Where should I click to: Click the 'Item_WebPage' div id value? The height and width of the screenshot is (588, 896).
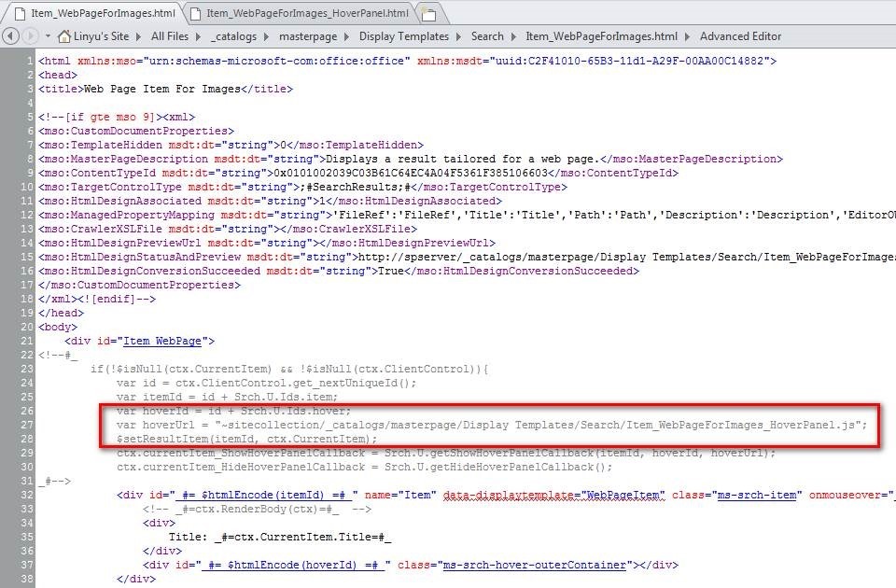pos(162,342)
